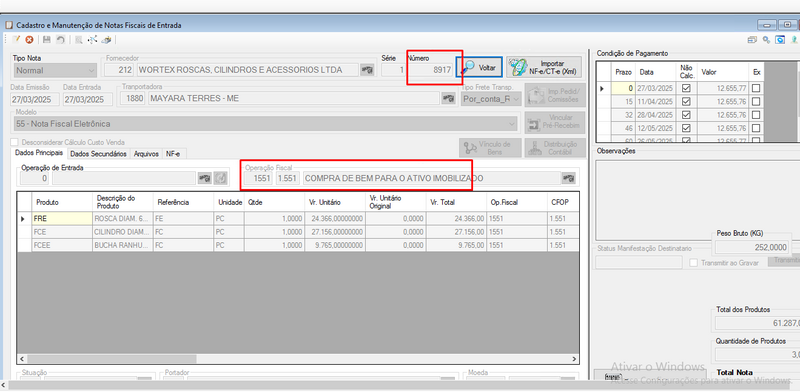
Task: Toggle Não Calc. checkbox for 28/04/2025 installment
Action: click(686, 115)
